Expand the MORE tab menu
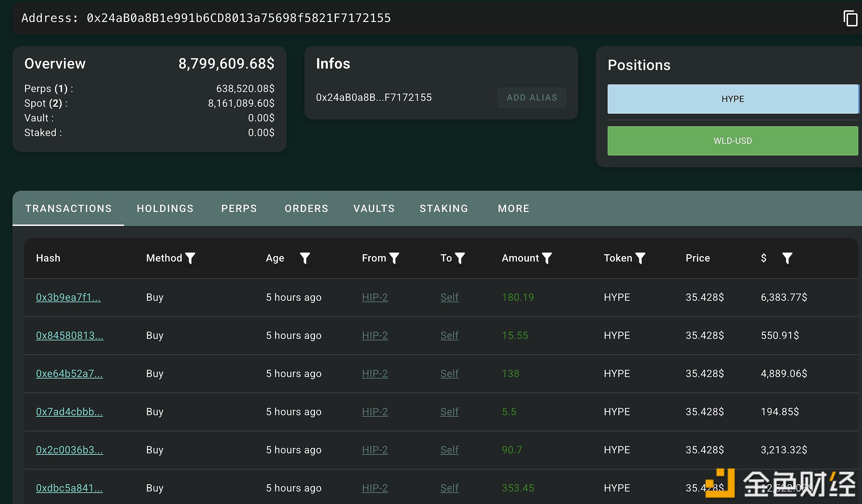 [513, 208]
